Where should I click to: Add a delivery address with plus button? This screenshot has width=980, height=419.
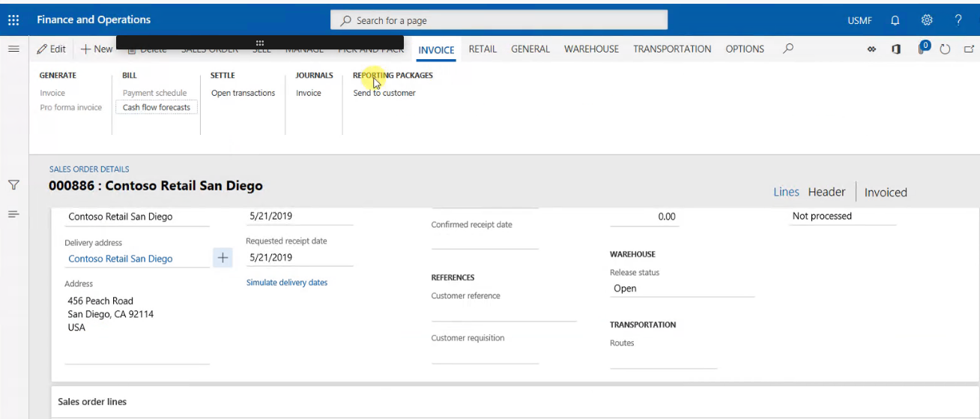coord(223,258)
